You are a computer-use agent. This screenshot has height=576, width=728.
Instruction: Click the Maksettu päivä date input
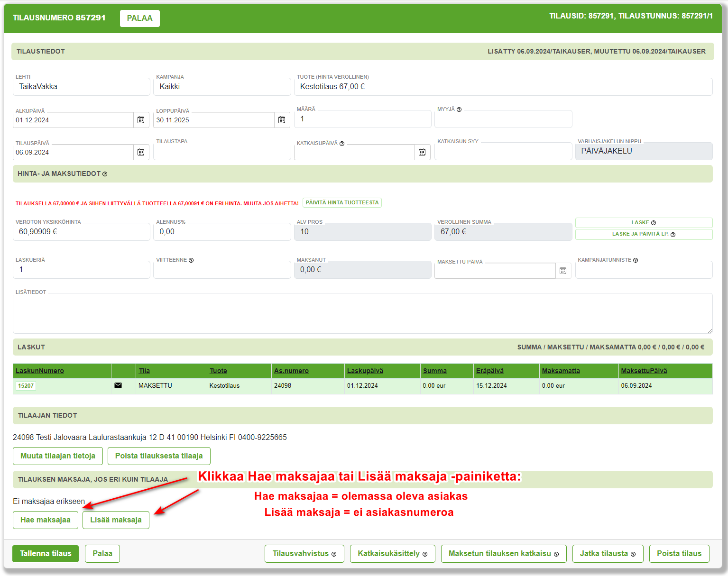495,271
